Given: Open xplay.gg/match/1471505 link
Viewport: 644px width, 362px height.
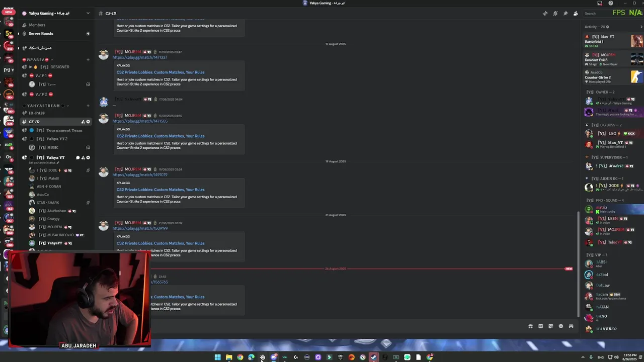Looking at the screenshot, I should coord(140,121).
